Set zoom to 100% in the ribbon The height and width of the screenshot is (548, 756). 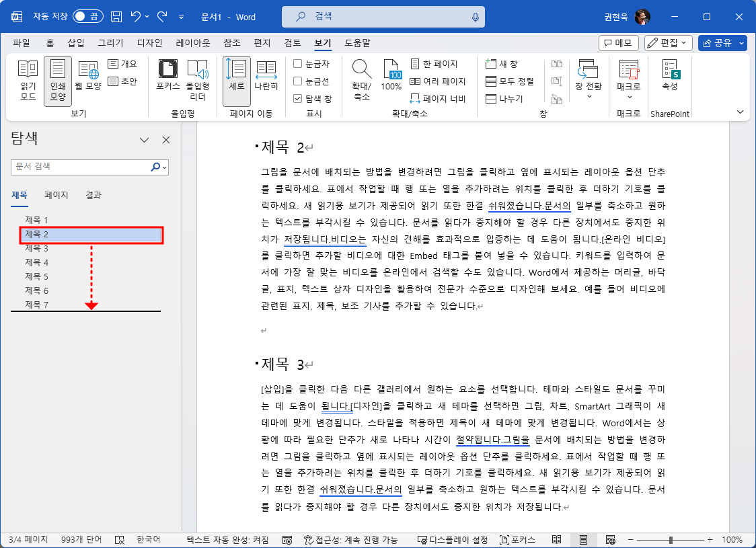click(x=391, y=75)
